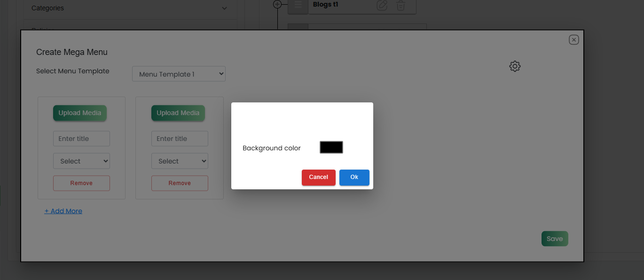This screenshot has width=644, height=280.
Task: Cancel the background color popup
Action: (319, 178)
